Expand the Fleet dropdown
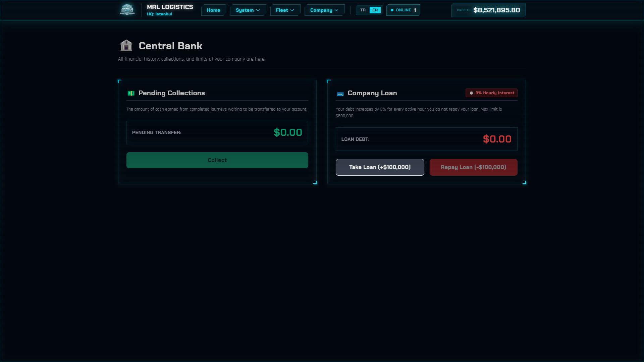 285,10
